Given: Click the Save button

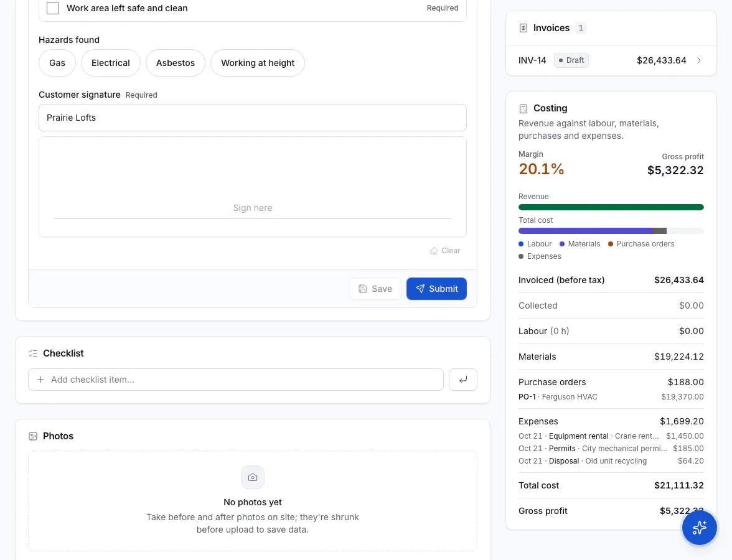Looking at the screenshot, I should click(375, 289).
